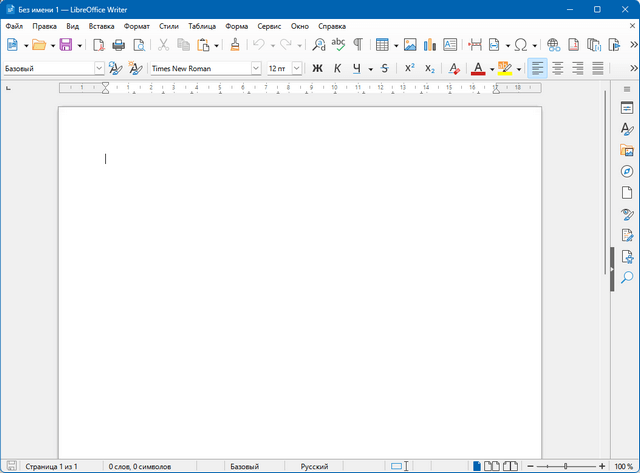This screenshot has width=640, height=473.
Task: Open the Times New Roman font dropdown
Action: pyautogui.click(x=256, y=68)
